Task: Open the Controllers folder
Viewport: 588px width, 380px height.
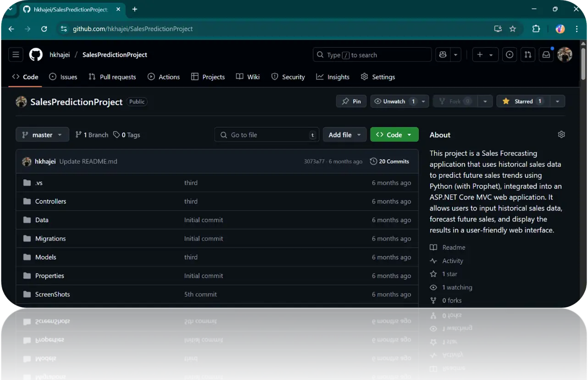Action: (50, 201)
